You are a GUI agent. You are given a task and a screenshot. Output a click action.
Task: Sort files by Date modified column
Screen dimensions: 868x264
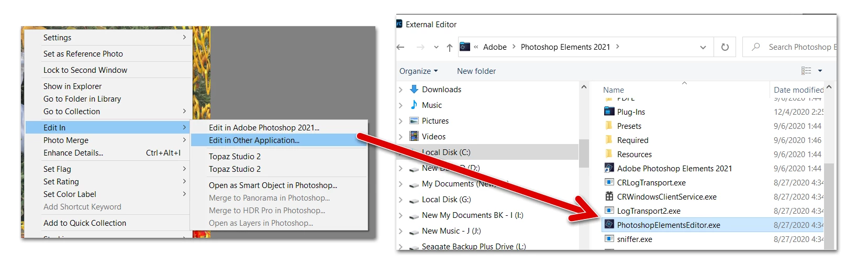798,90
